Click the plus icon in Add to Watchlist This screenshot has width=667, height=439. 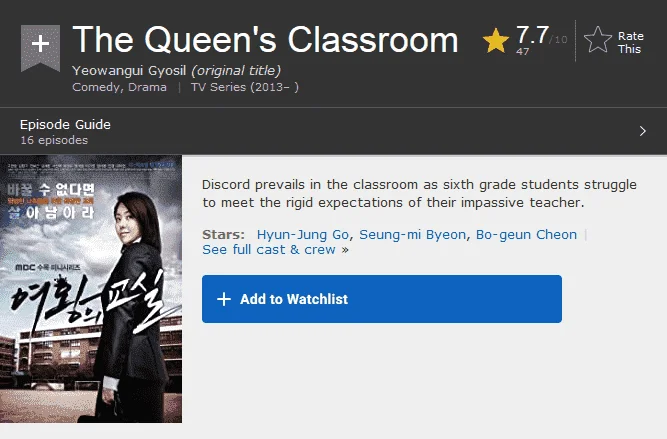pos(224,299)
